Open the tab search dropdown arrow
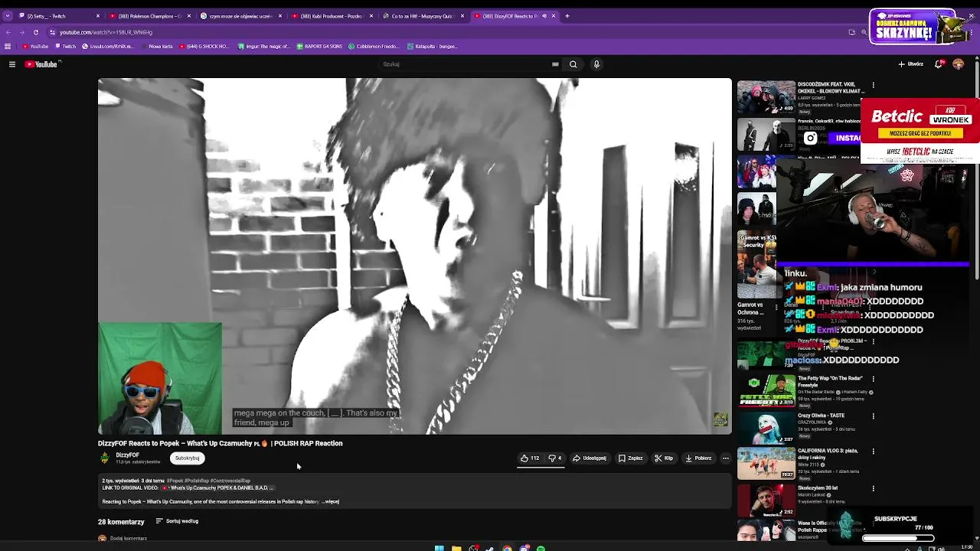This screenshot has height=551, width=980. tap(8, 16)
